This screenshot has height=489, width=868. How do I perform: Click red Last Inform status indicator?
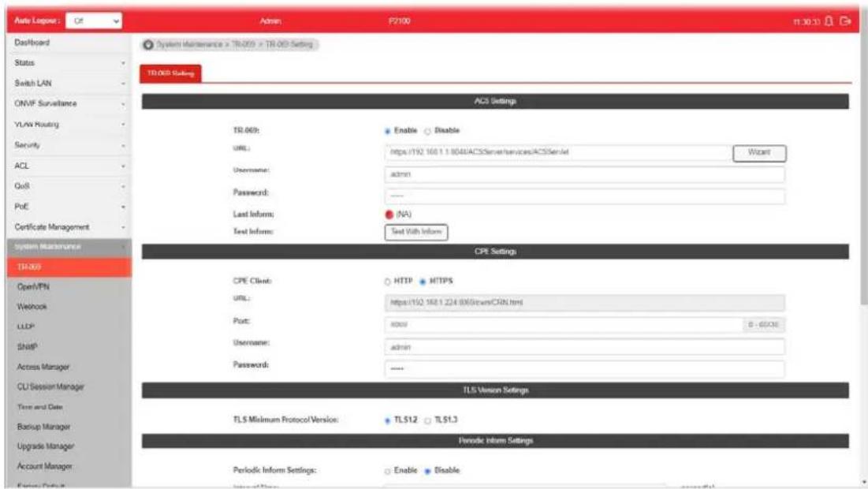[x=389, y=215]
